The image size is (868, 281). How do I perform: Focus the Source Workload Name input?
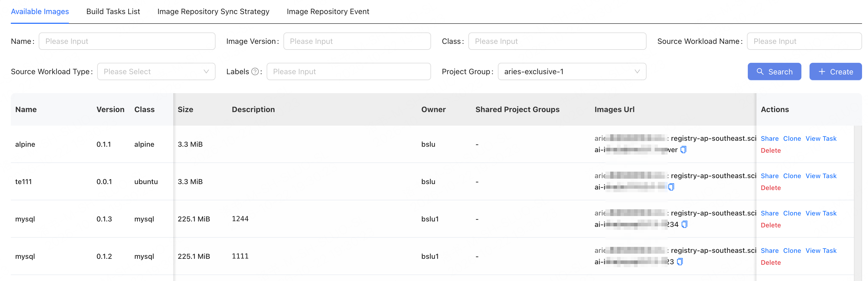[804, 41]
